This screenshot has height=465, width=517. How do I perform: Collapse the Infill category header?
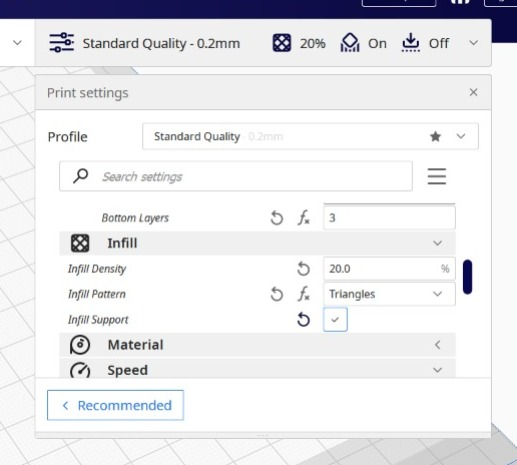(257, 243)
